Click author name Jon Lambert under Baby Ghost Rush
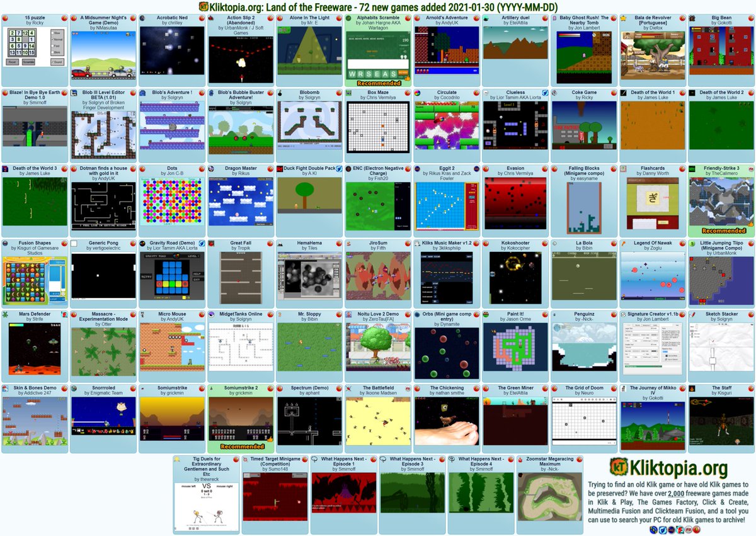This screenshot has width=756, height=536. [x=587, y=28]
